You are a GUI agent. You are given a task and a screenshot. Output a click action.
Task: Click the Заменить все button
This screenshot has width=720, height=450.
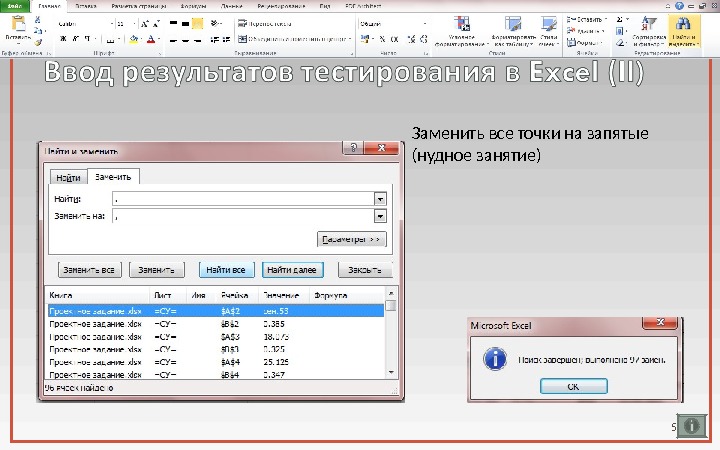[89, 270]
